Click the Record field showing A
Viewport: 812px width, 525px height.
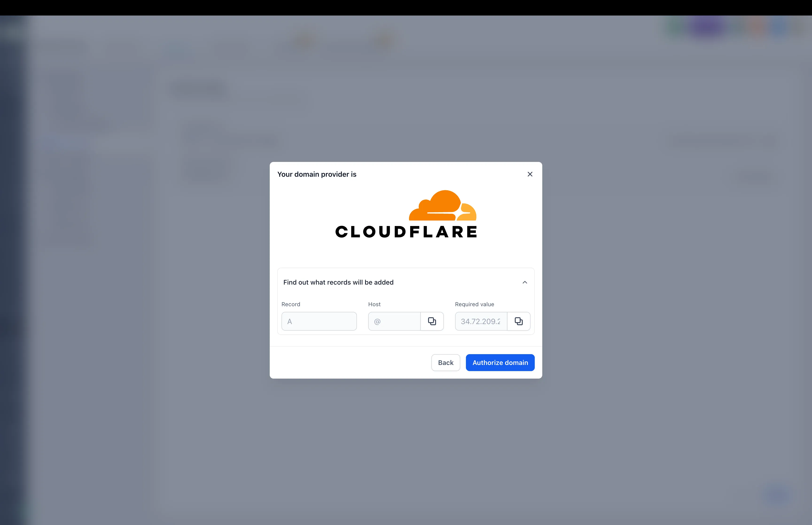(319, 321)
